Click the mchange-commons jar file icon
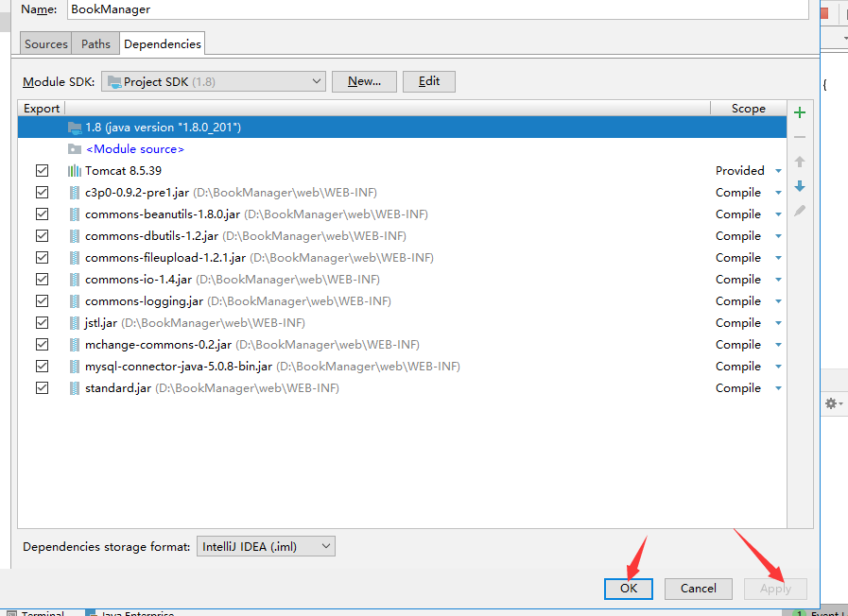 [75, 345]
